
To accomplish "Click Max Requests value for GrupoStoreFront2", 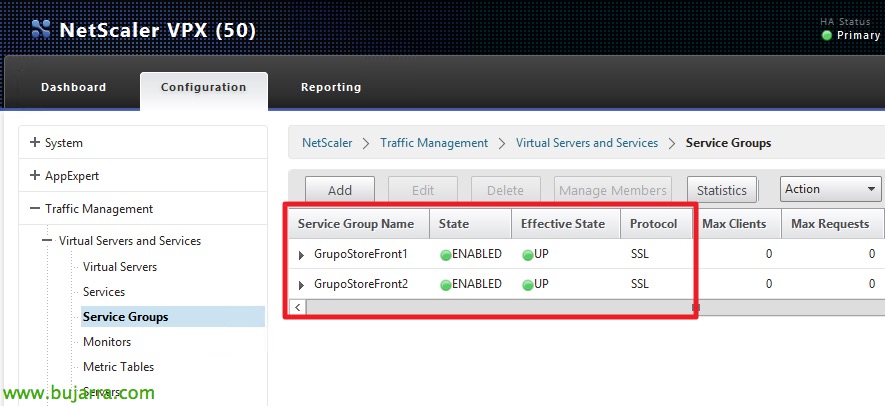I will pos(871,284).
